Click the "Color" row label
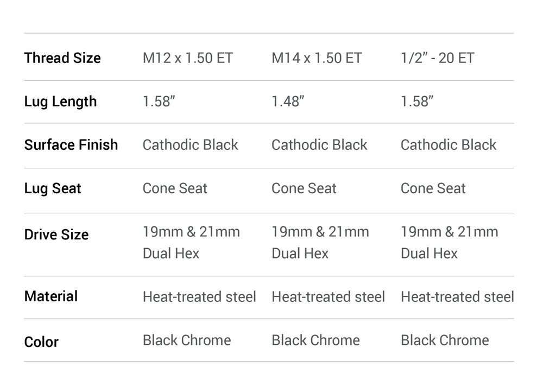Viewport: 543px width, 392px height. click(x=41, y=342)
